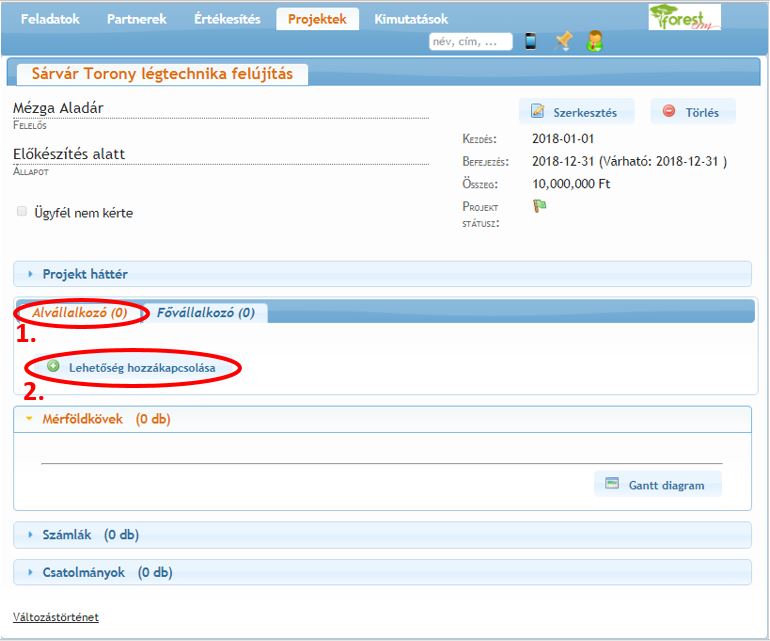Click the mobile phone icon in header
The width and height of the screenshot is (770, 641).
530,41
